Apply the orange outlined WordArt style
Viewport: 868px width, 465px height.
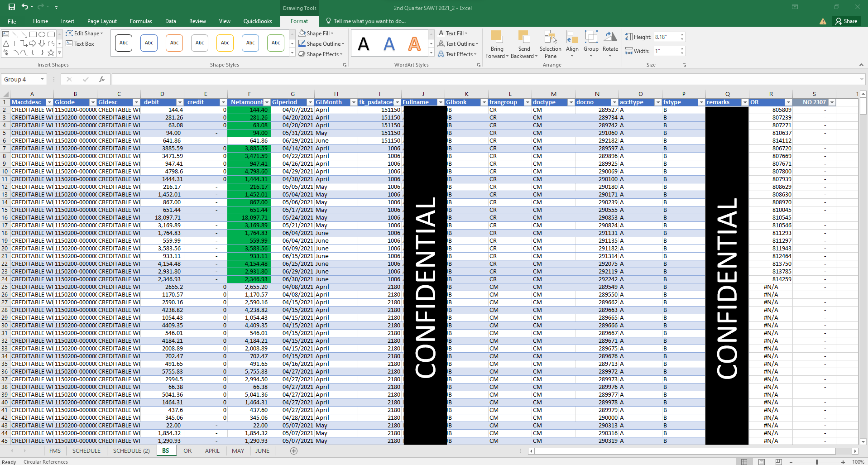pos(414,44)
